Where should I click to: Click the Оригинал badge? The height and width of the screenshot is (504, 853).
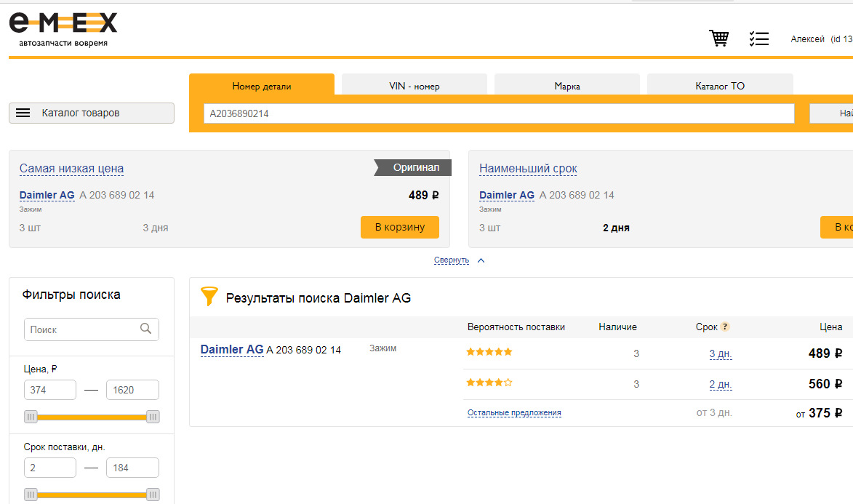(x=413, y=168)
